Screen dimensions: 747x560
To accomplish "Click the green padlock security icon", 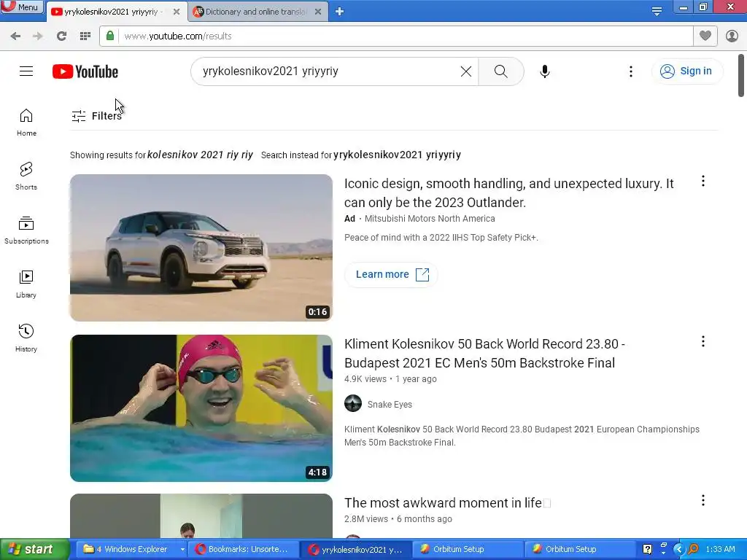I will tap(110, 36).
